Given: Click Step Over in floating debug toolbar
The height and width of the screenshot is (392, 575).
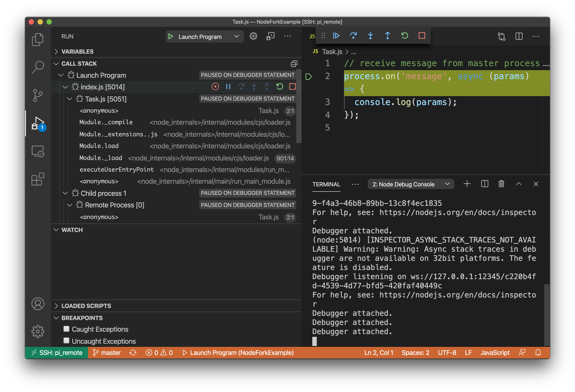Looking at the screenshot, I should click(x=353, y=36).
